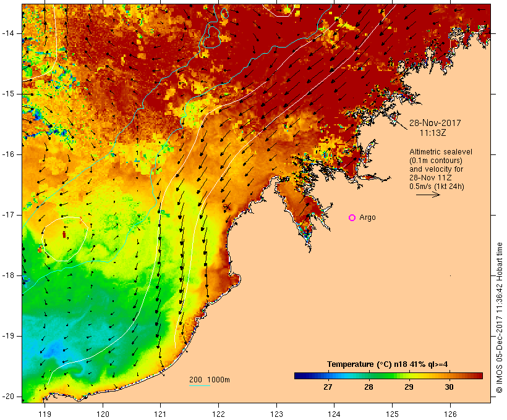Click the cyan bathymetry legend line
The image size is (507, 420).
point(200,385)
